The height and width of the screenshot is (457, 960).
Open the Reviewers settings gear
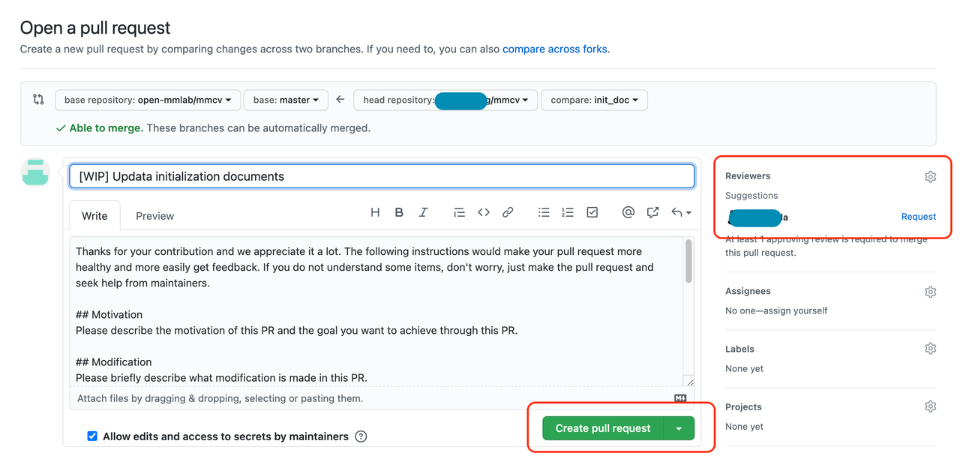click(x=930, y=176)
